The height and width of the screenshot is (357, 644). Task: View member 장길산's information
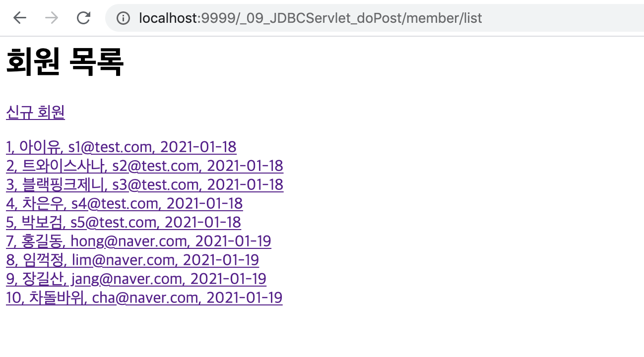pyautogui.click(x=135, y=279)
